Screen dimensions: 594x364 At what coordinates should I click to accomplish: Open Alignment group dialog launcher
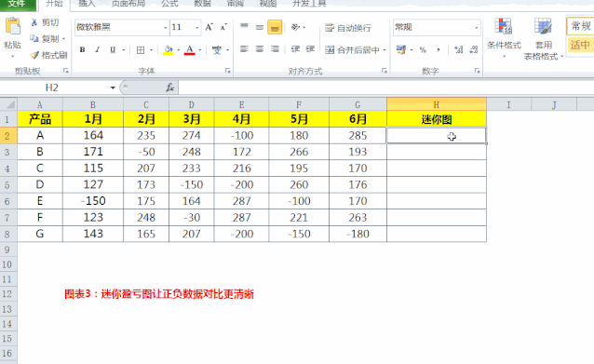click(385, 71)
